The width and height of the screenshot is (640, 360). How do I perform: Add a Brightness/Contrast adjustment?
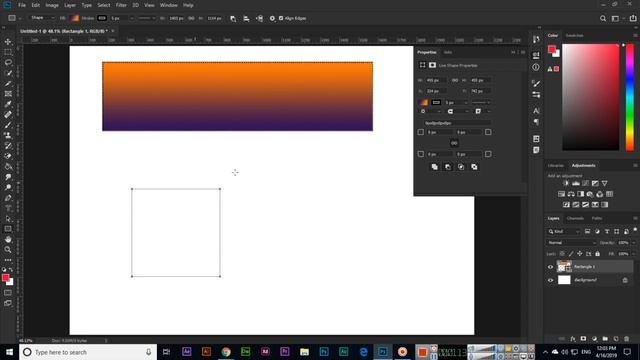tap(566, 183)
